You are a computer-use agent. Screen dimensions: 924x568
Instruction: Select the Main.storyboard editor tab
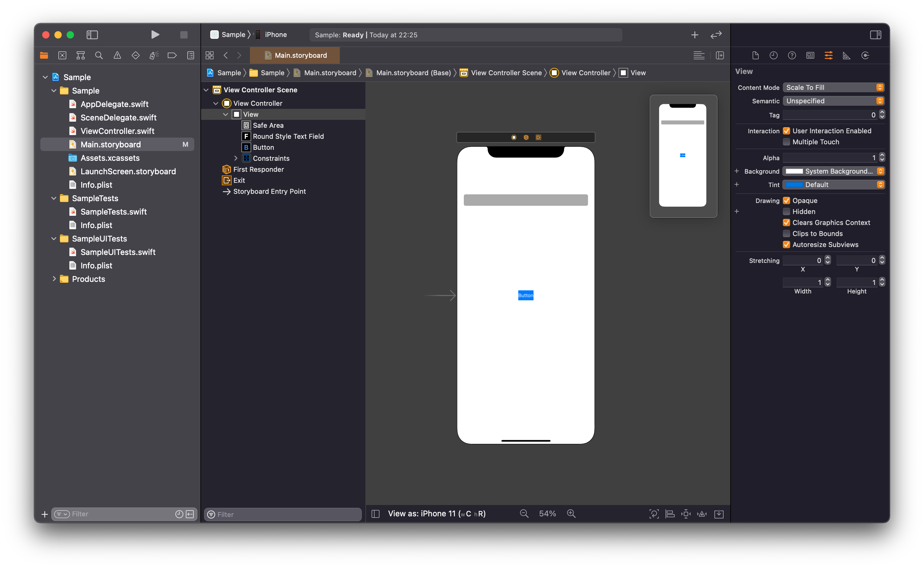click(295, 56)
